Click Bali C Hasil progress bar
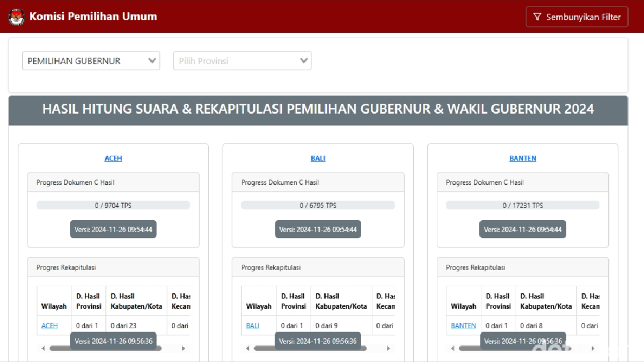 click(318, 205)
